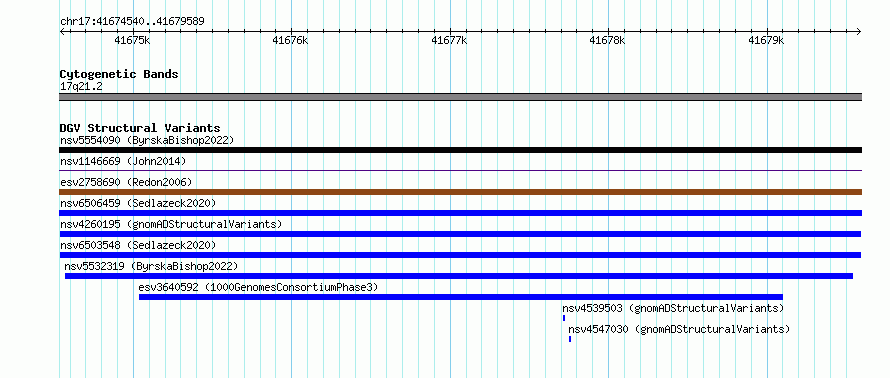Open variant label esv2758690 (Redon2006)
890x378 pixels.
126,182
